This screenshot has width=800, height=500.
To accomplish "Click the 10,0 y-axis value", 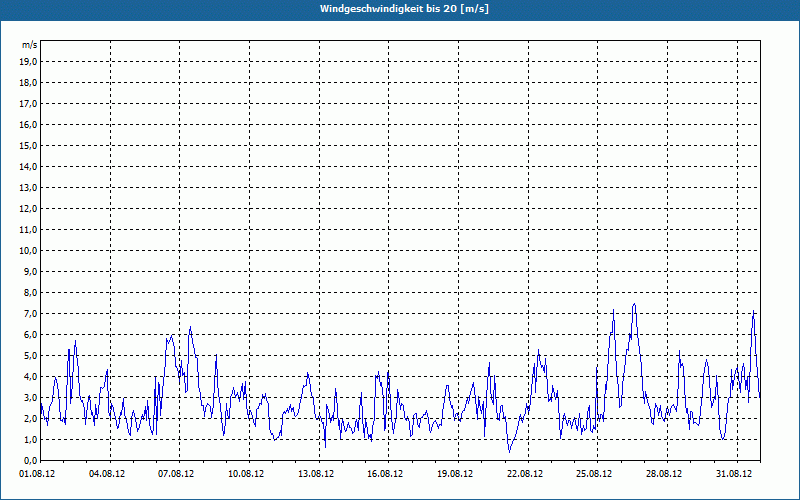I will click(x=28, y=251).
